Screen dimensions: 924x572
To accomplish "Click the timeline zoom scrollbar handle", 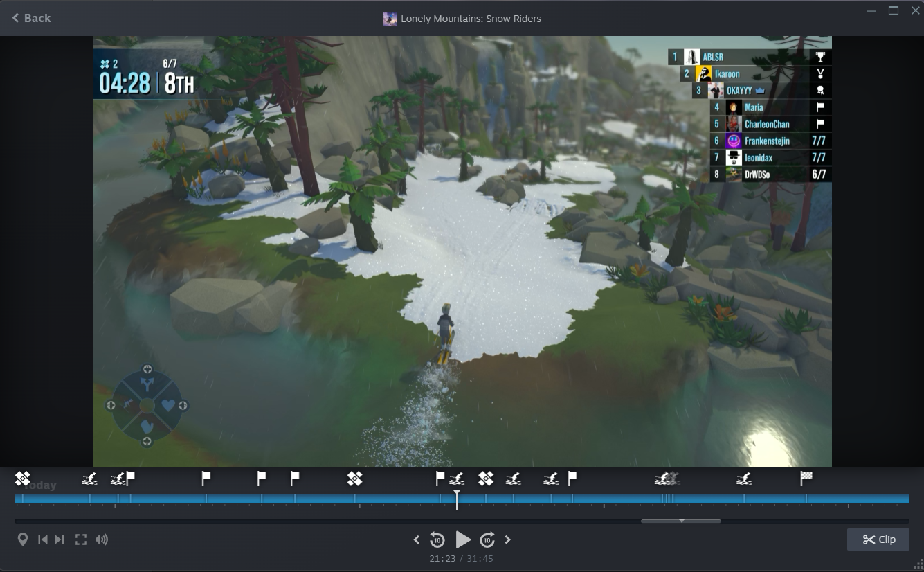I will coord(681,521).
